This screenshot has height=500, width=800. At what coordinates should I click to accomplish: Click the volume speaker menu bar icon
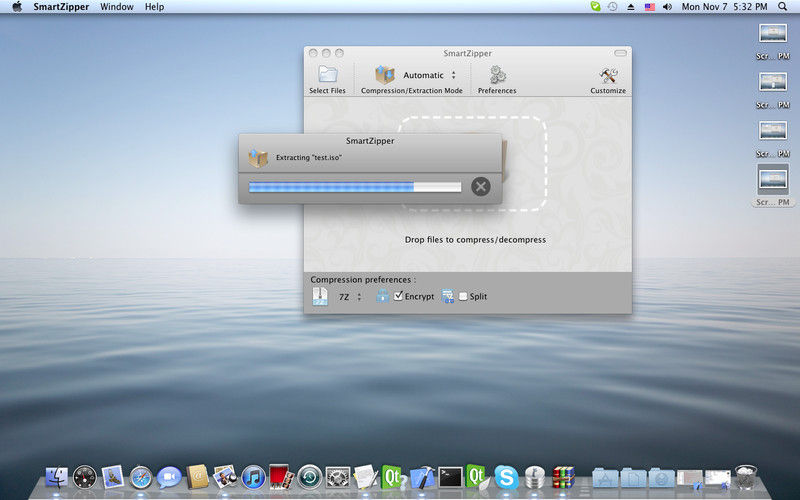pyautogui.click(x=667, y=7)
